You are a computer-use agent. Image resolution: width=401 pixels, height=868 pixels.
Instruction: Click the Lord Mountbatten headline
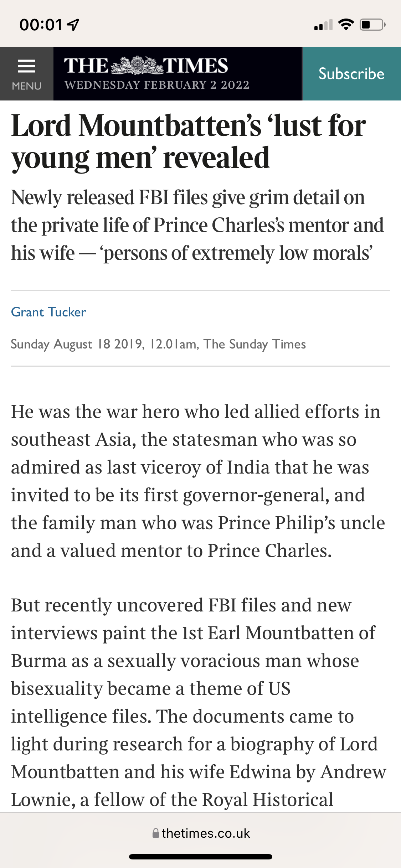click(x=189, y=141)
